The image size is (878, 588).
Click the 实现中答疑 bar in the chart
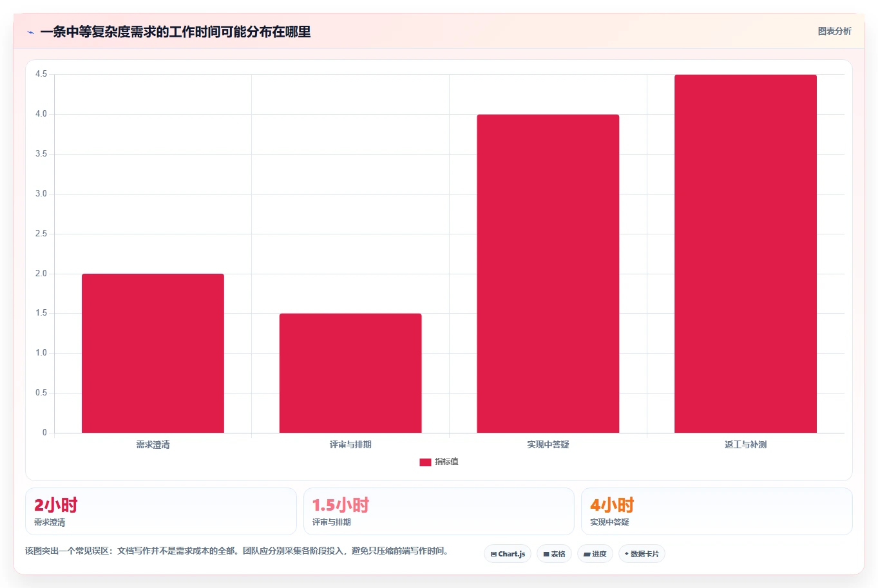[x=548, y=274]
